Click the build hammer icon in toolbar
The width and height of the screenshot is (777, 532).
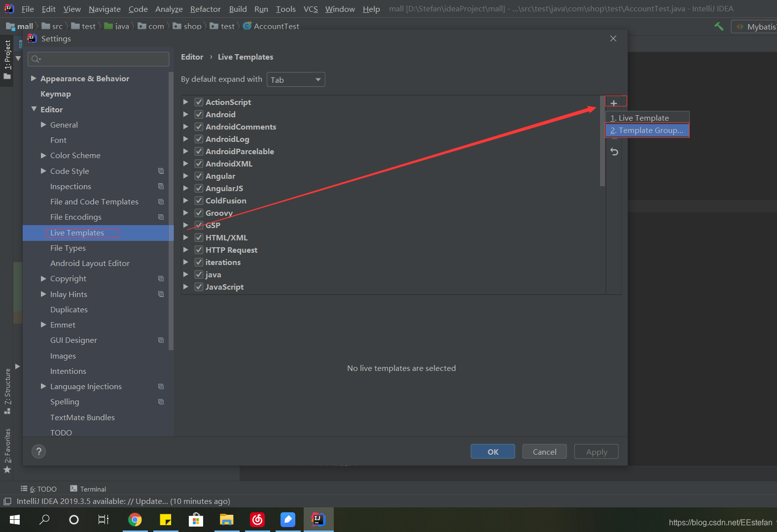[719, 27]
